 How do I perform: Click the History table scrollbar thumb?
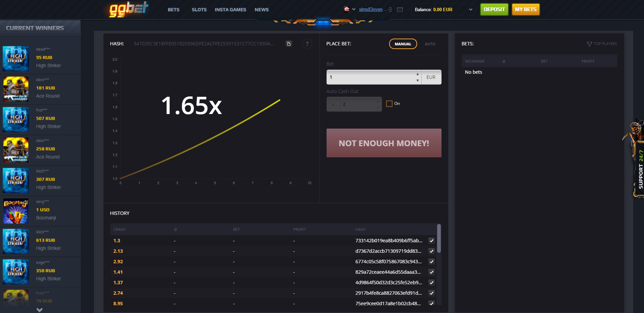pos(439,238)
